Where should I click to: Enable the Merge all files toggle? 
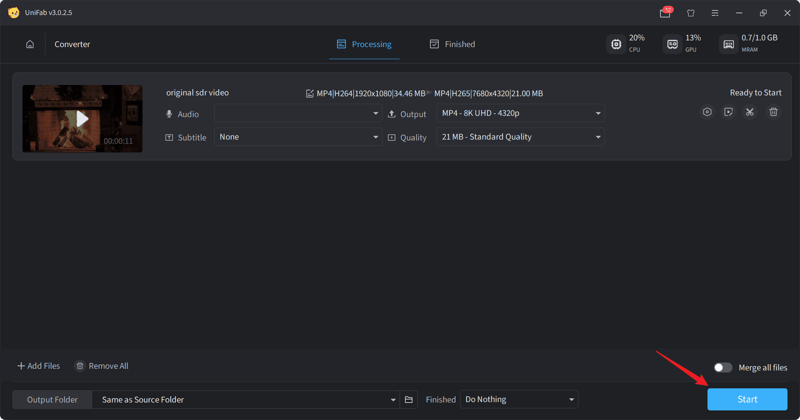tap(723, 367)
